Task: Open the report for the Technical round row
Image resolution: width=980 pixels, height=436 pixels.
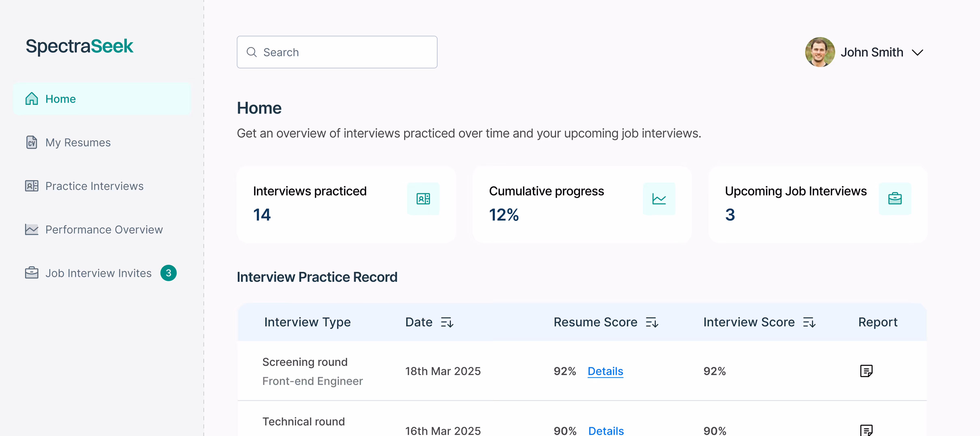Action: pos(866,430)
